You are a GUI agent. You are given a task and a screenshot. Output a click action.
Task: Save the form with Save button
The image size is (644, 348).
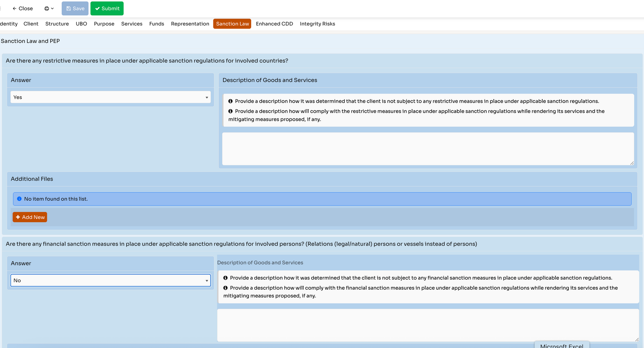point(75,8)
